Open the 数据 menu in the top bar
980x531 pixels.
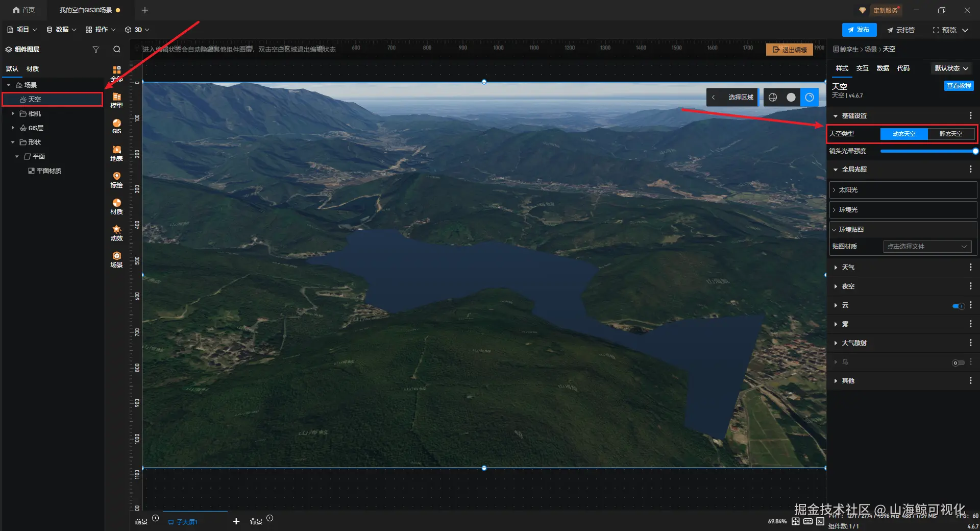pyautogui.click(x=61, y=30)
